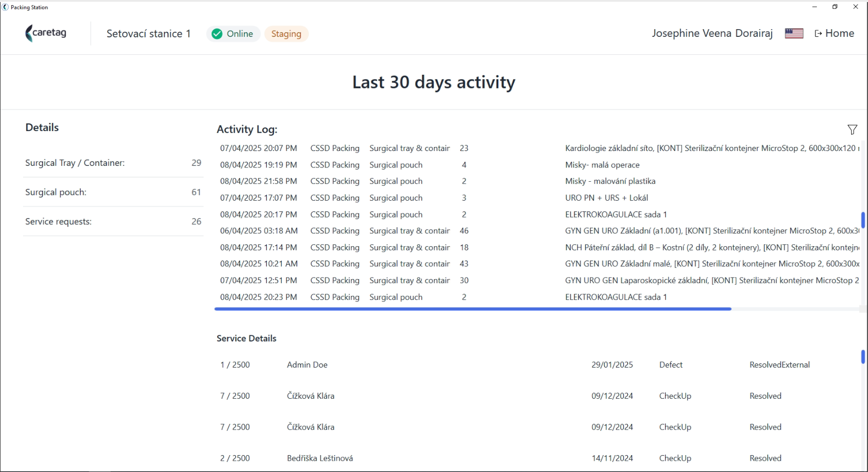Click user name Josephine Veena Dorairaj

point(712,33)
